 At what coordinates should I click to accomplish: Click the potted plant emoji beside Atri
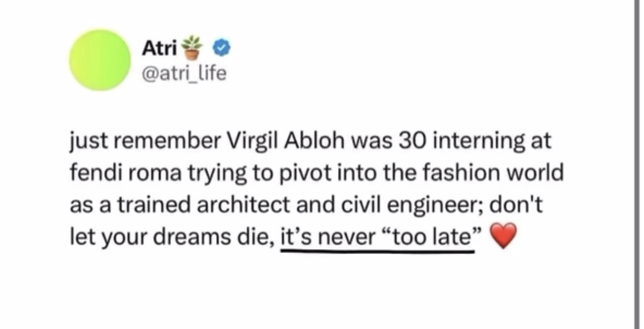[x=192, y=48]
